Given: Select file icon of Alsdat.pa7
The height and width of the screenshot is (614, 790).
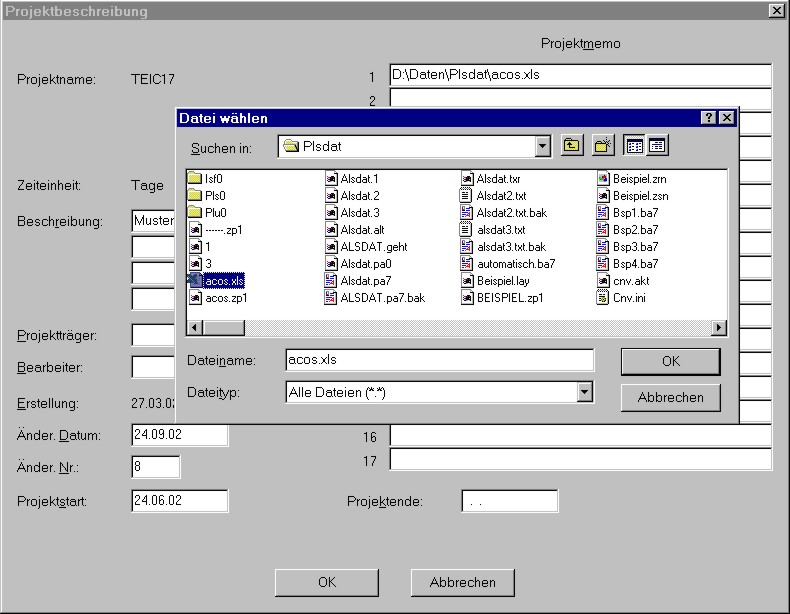Looking at the screenshot, I should pyautogui.click(x=331, y=281).
